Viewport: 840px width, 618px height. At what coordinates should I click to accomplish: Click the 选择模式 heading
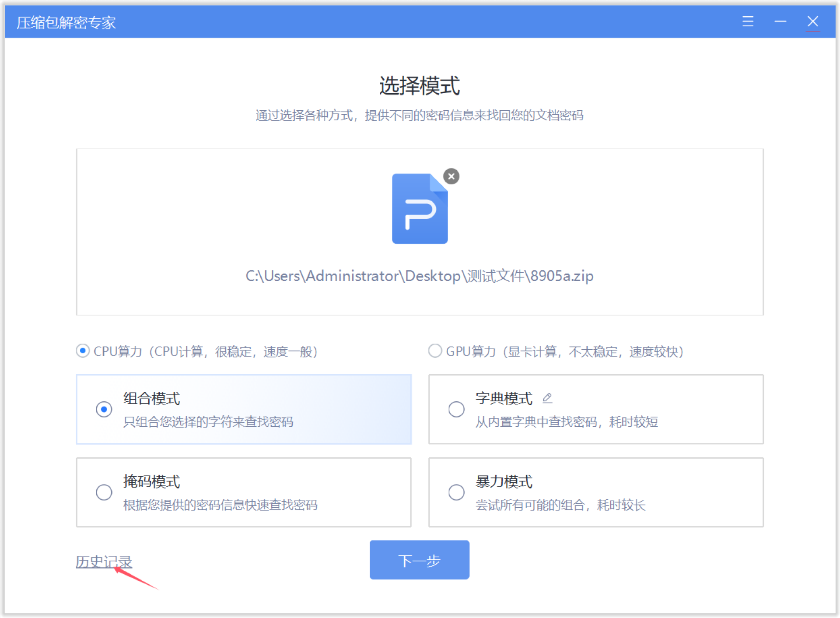[x=419, y=85]
